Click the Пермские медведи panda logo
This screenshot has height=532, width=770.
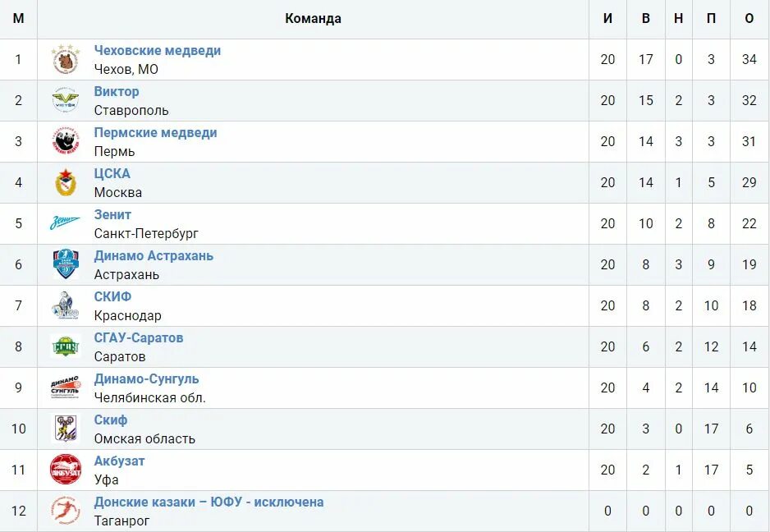click(x=66, y=141)
